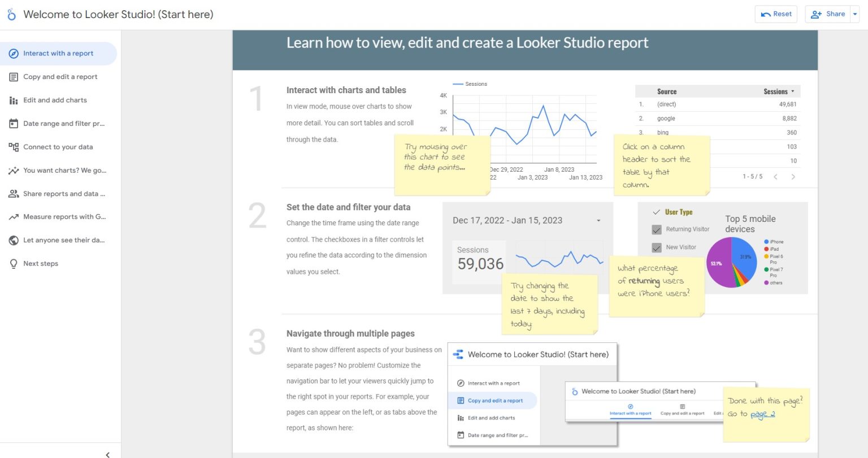Open the Share button dropdown arrow
Image resolution: width=868 pixels, height=458 pixels.
(855, 14)
